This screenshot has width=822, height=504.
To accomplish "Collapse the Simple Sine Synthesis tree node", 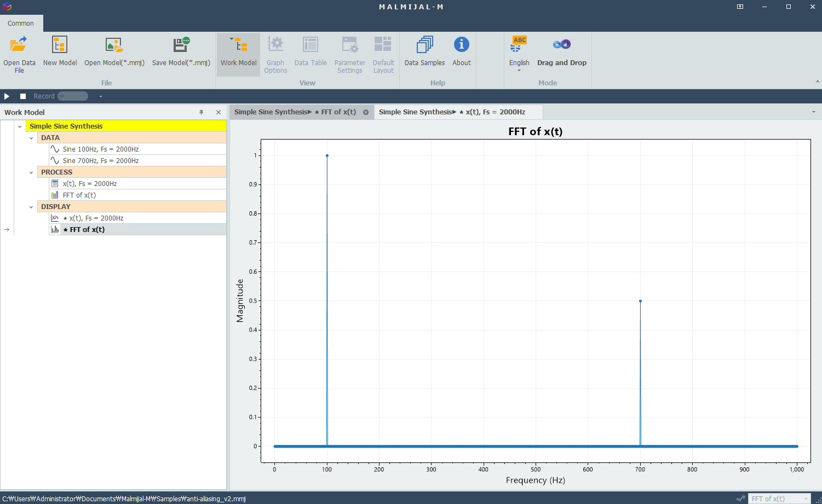I will pyautogui.click(x=20, y=126).
